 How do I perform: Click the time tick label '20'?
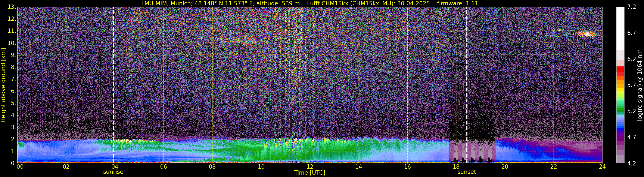505,167
